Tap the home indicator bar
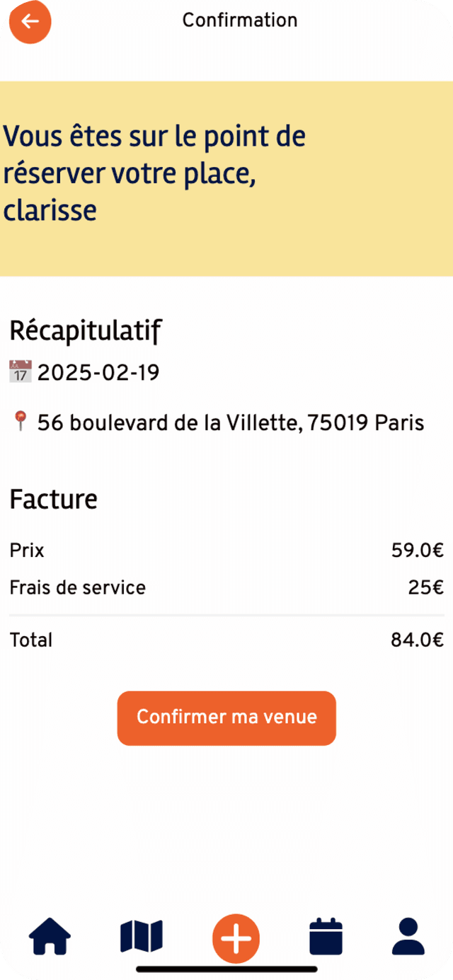The image size is (453, 980). coord(226,969)
